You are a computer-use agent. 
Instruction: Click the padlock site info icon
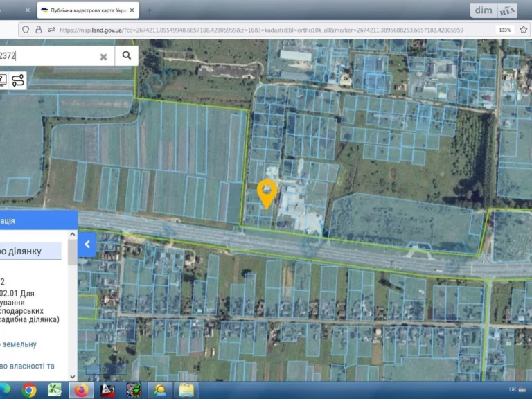(x=39, y=30)
